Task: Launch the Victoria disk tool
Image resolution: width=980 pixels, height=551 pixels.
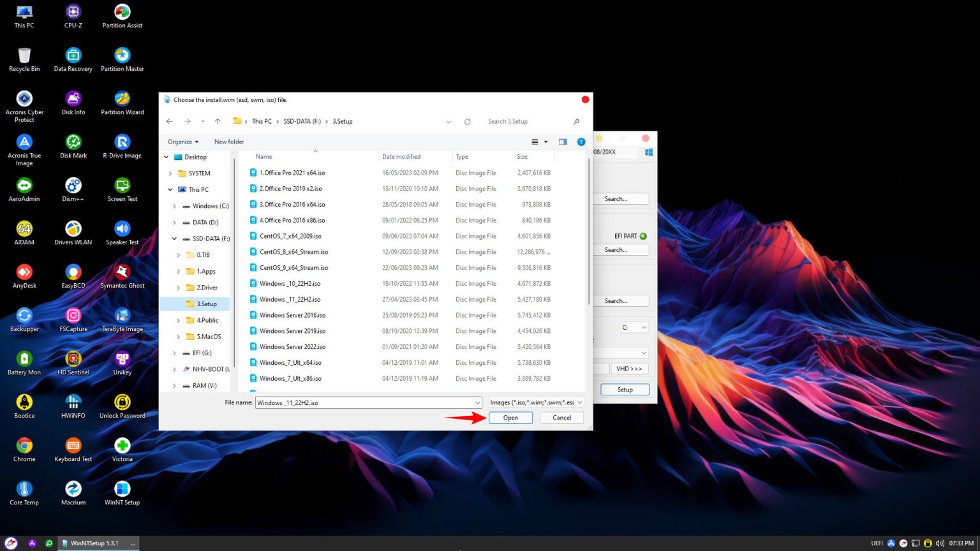Action: point(121,445)
